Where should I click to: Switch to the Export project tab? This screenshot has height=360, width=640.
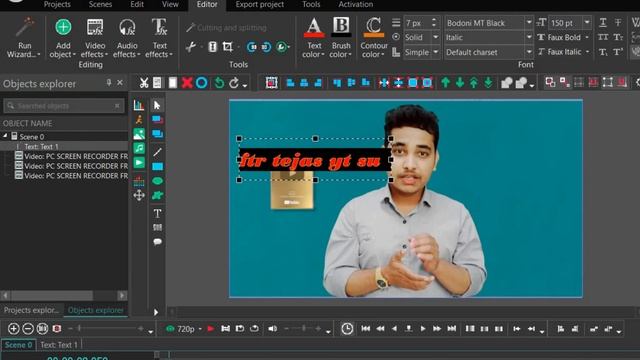point(260,4)
